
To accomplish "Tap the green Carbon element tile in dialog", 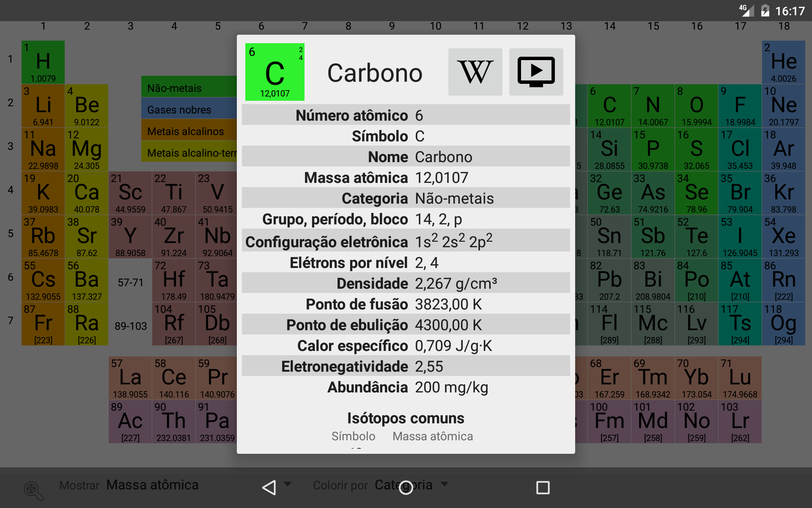I will (x=275, y=72).
